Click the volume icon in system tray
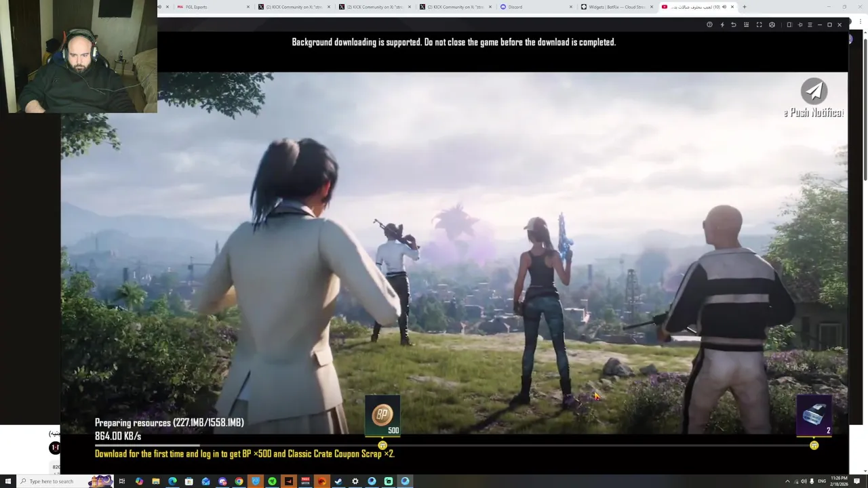Image resolution: width=868 pixels, height=488 pixels. tap(804, 481)
